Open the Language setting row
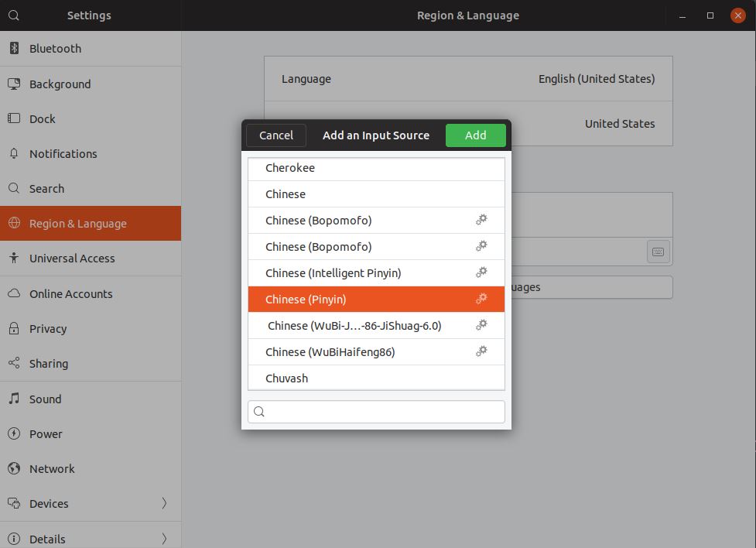 pyautogui.click(x=468, y=79)
